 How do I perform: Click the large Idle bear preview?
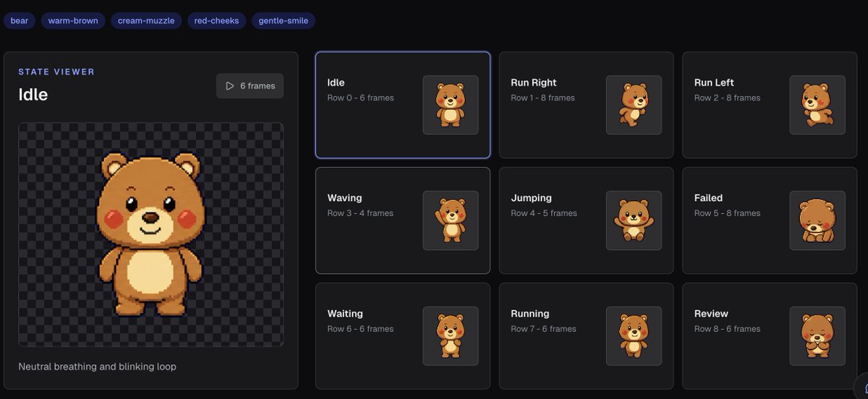point(150,234)
